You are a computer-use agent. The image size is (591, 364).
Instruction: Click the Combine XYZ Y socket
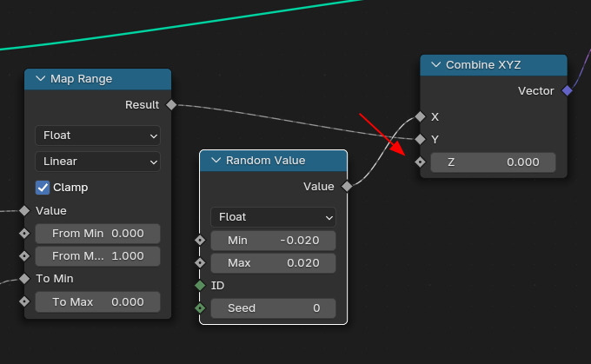click(420, 139)
